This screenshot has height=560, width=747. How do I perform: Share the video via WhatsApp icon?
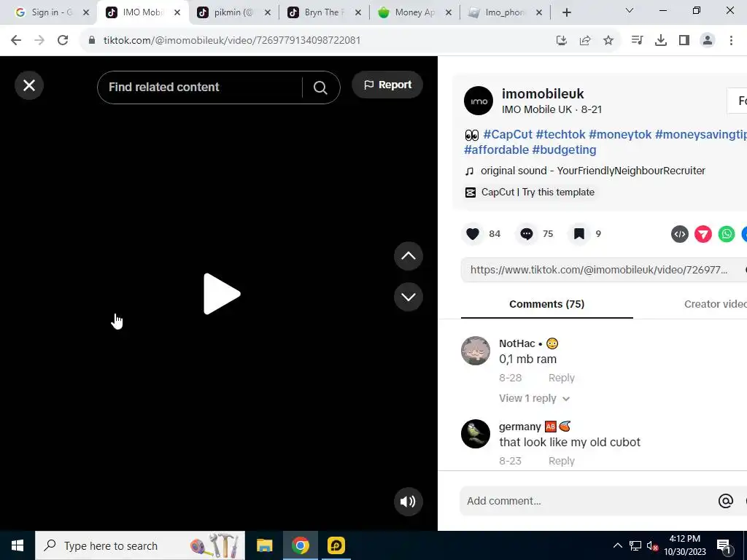[727, 234]
